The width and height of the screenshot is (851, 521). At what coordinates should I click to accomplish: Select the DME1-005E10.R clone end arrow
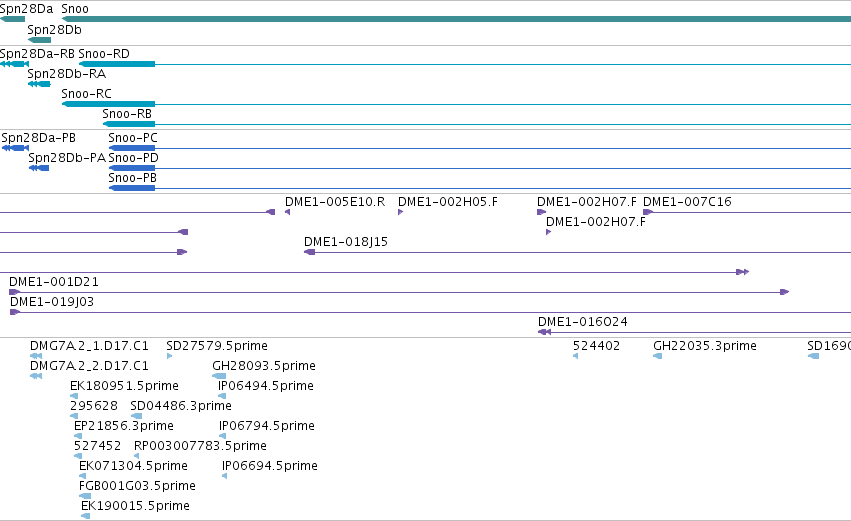point(288,212)
